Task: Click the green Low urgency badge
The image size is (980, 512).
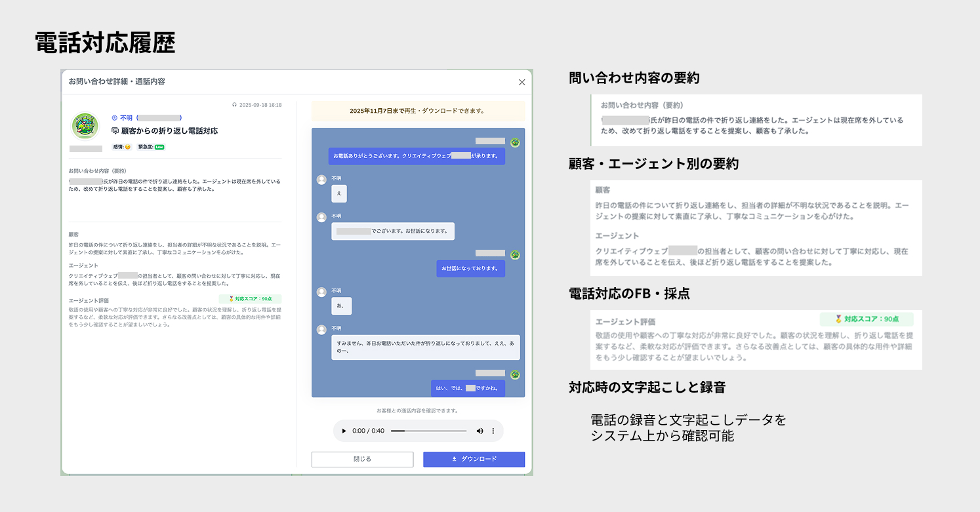Action: point(159,147)
